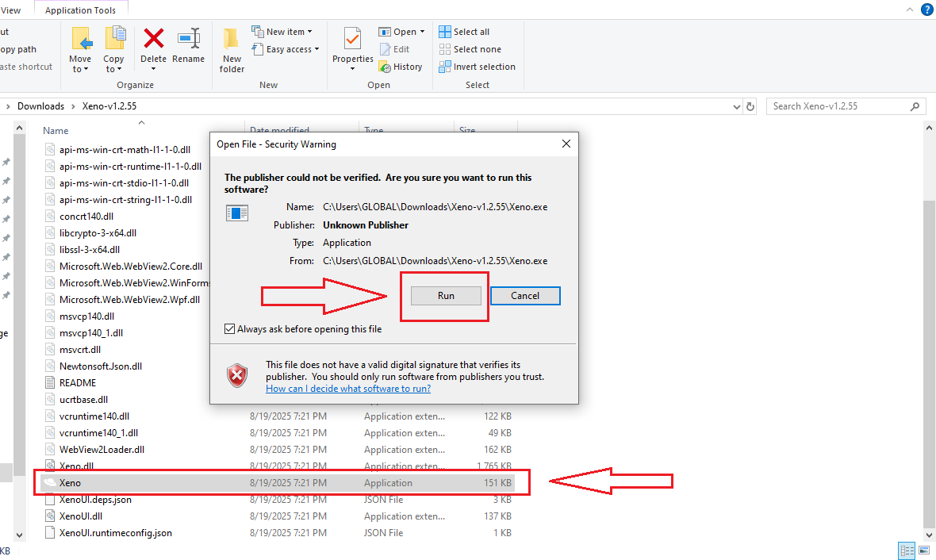This screenshot has width=936, height=560.
Task: Select msvcp140.dll file
Action: [86, 316]
